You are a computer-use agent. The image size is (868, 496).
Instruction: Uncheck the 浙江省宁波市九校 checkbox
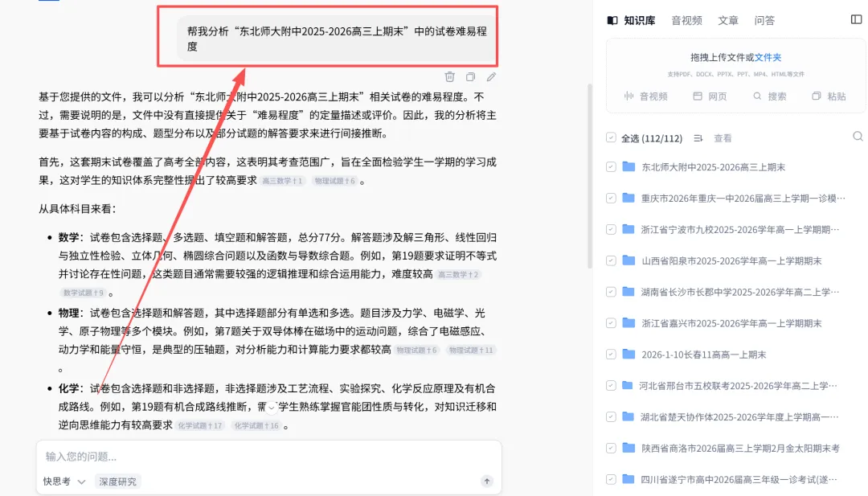(x=611, y=229)
